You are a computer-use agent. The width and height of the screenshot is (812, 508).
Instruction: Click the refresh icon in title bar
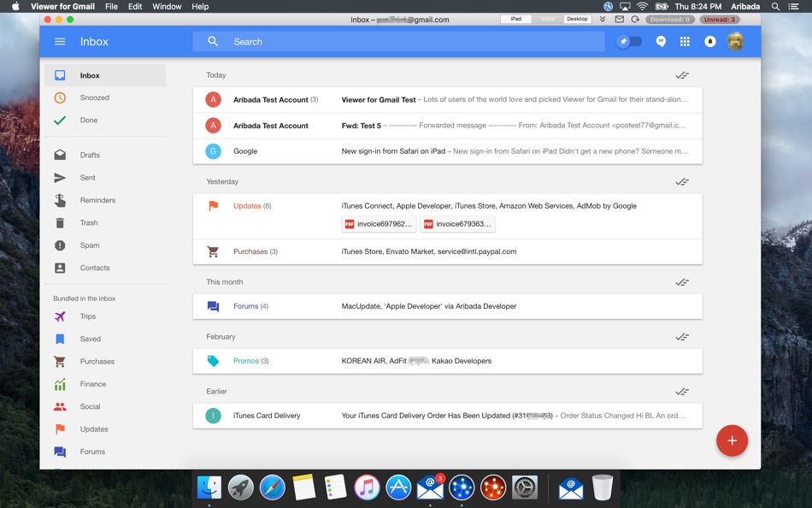coord(635,19)
